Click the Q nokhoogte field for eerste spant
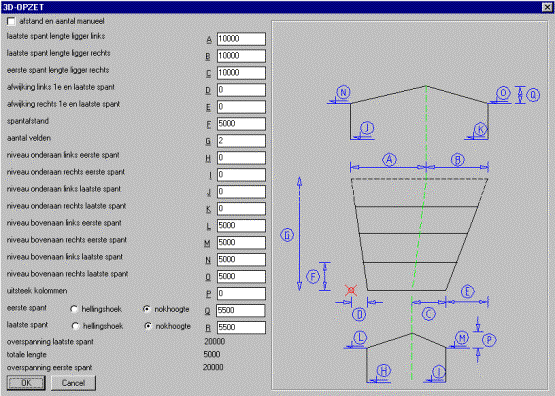Screen dimensions: 555x396 coord(241,310)
